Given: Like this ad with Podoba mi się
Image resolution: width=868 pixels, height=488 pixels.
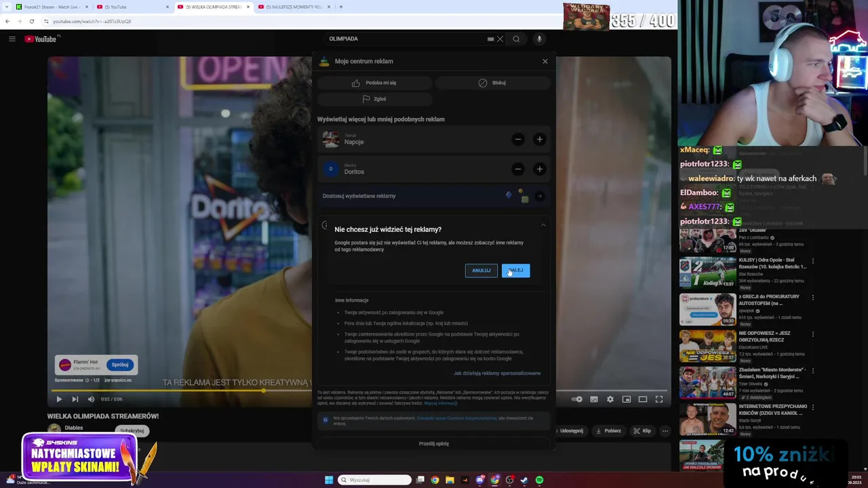Looking at the screenshot, I should pos(374,83).
